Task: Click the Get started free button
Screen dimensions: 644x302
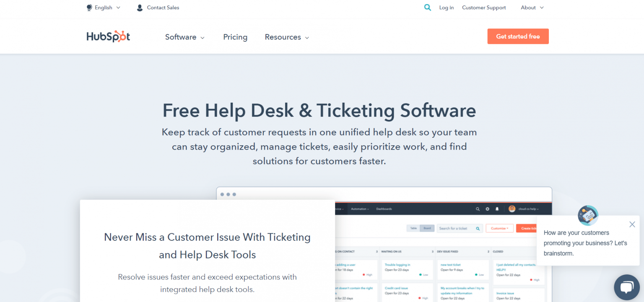Action: pyautogui.click(x=518, y=36)
